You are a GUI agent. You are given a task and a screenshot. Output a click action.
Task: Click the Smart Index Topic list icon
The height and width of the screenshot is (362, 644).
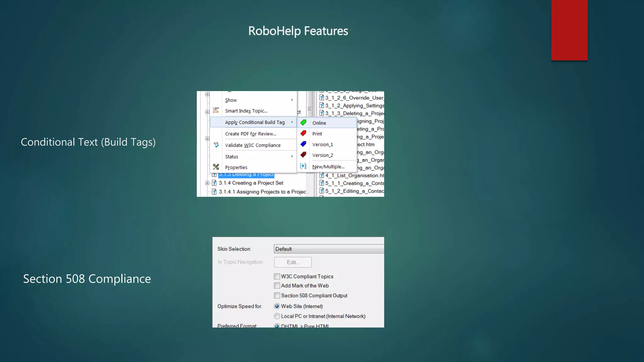click(216, 110)
